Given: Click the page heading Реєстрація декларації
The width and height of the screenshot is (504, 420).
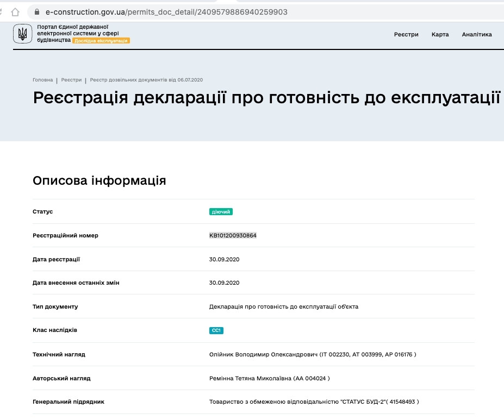Looking at the screenshot, I should point(267,98).
